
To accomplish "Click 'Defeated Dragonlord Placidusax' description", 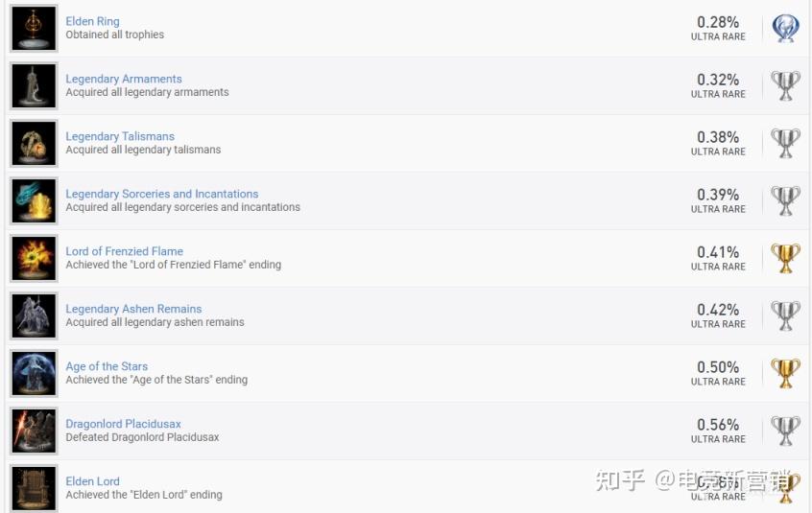I will [142, 437].
